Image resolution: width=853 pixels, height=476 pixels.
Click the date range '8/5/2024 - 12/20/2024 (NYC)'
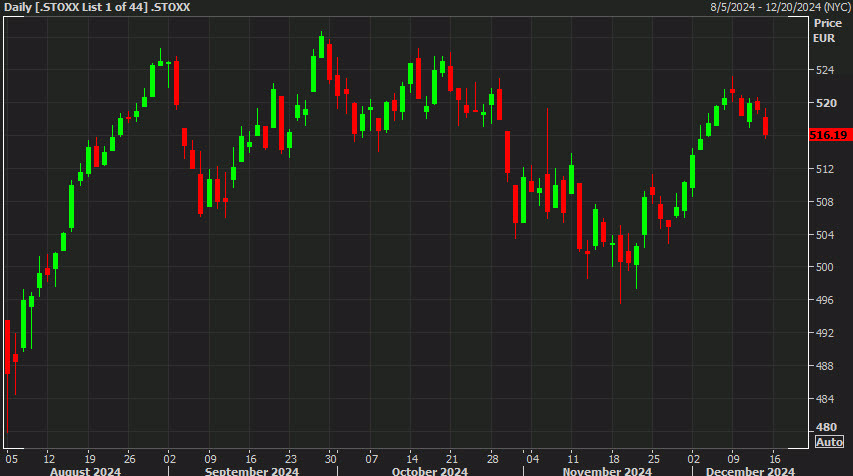[x=780, y=7]
